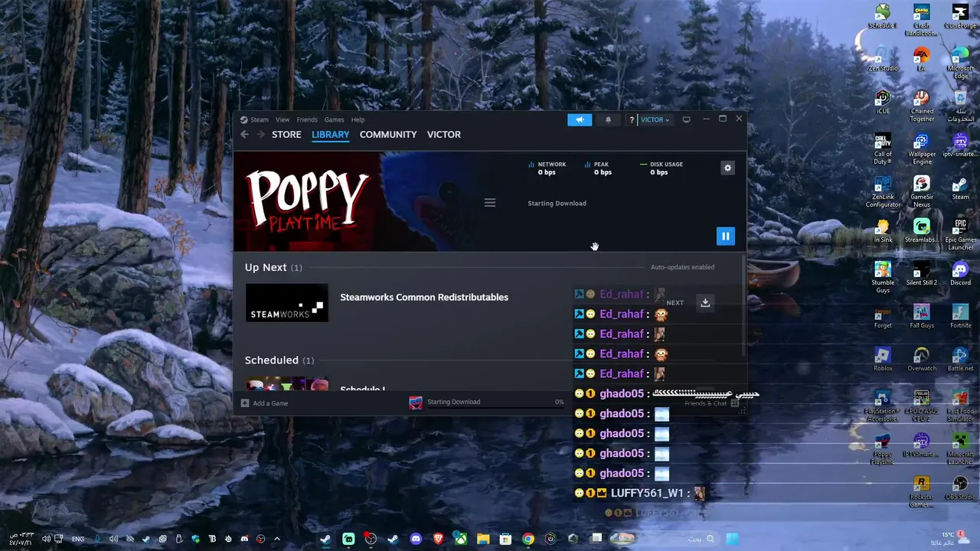Go forward with the Steam forward arrow
This screenshot has height=551, width=980.
pyautogui.click(x=260, y=135)
